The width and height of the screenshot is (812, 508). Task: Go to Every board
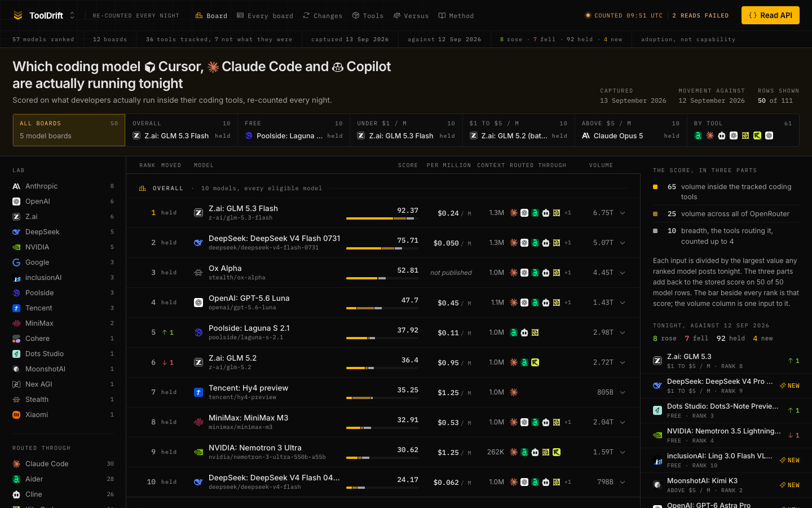pyautogui.click(x=265, y=16)
